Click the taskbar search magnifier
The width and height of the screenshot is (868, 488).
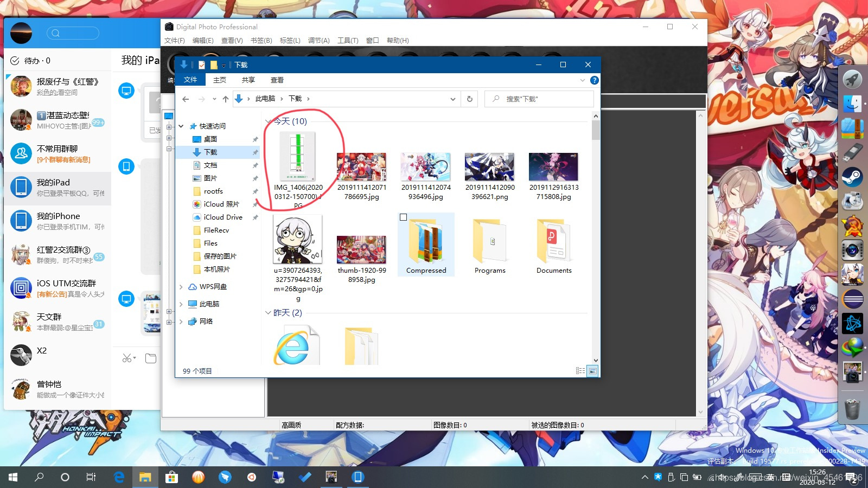(x=39, y=477)
